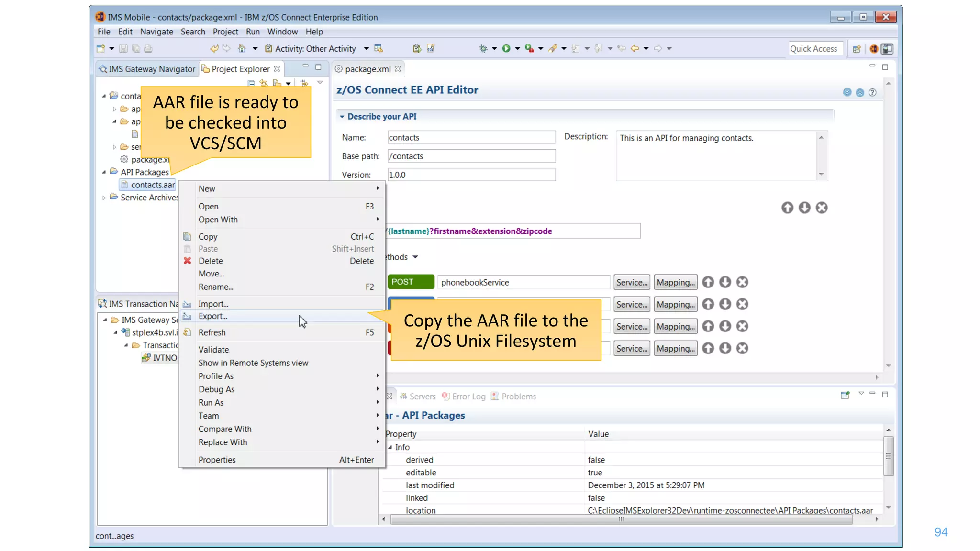This screenshot has width=980, height=551.
Task: Click Service... button for phonebookService POST row
Action: (632, 282)
